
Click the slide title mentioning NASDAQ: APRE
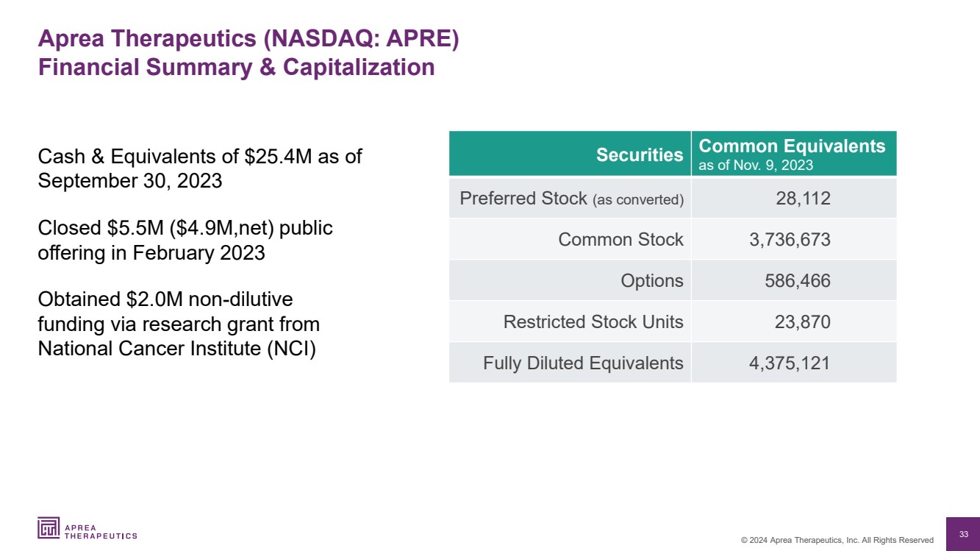[x=248, y=39]
